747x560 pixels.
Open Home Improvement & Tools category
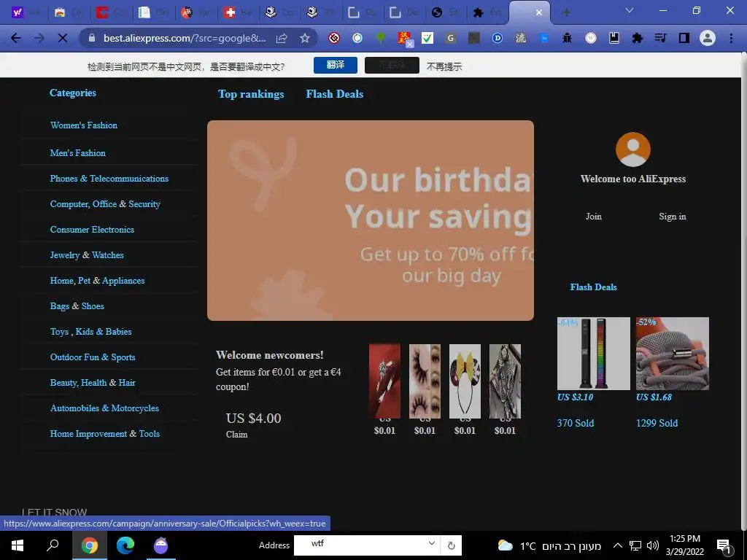click(105, 434)
